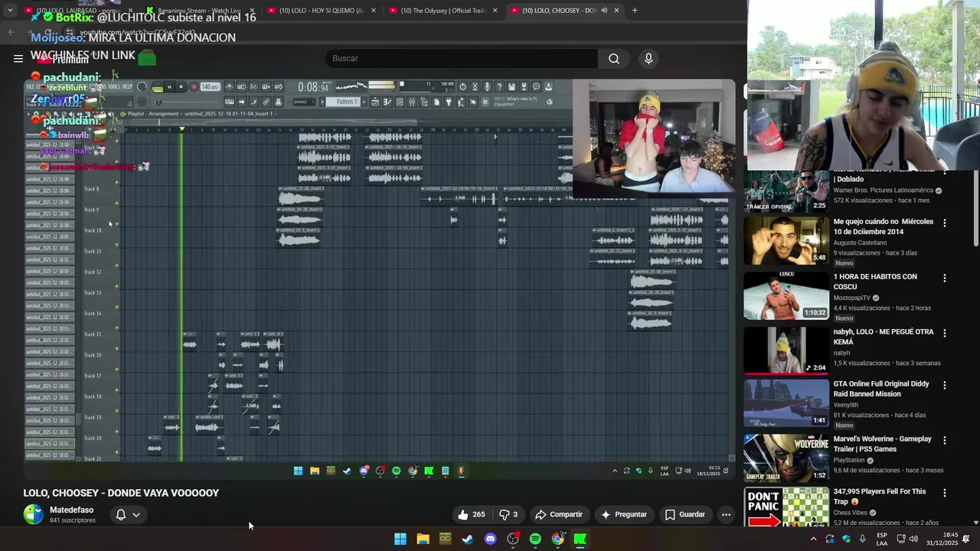Open three-dot menu for nabyh, LOLO video

pyautogui.click(x=944, y=333)
